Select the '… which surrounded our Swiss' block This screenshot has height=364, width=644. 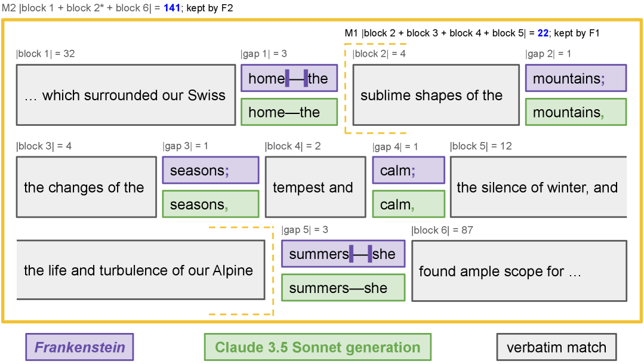click(126, 95)
